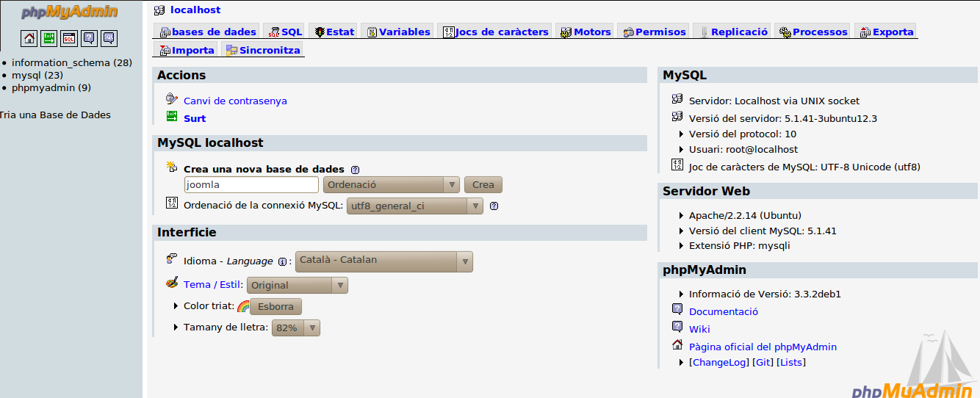Open the Permisos tab

click(655, 32)
